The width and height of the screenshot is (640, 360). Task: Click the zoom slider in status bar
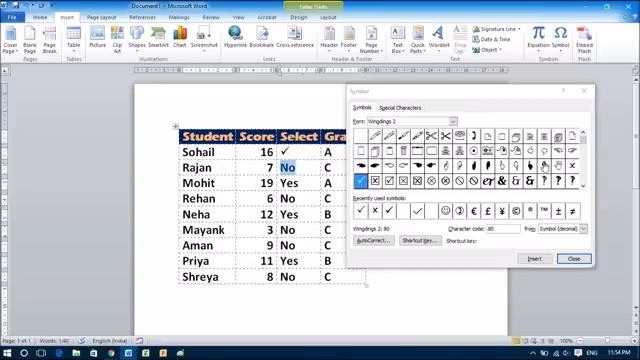tap(607, 341)
